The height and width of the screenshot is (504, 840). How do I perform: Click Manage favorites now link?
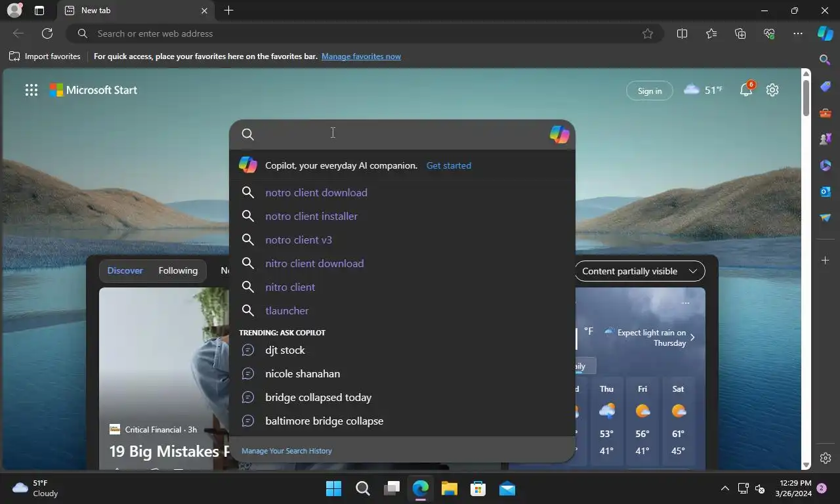[361, 56]
